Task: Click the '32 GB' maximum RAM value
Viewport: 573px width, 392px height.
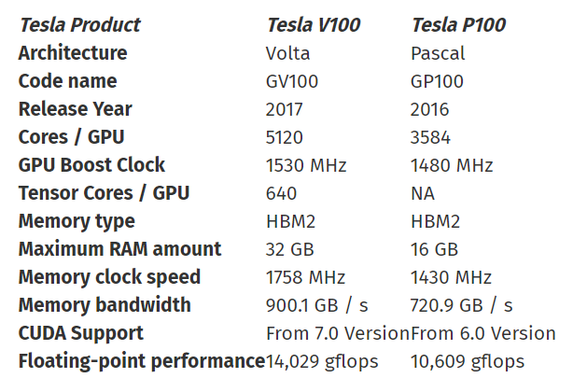Action: (x=290, y=249)
